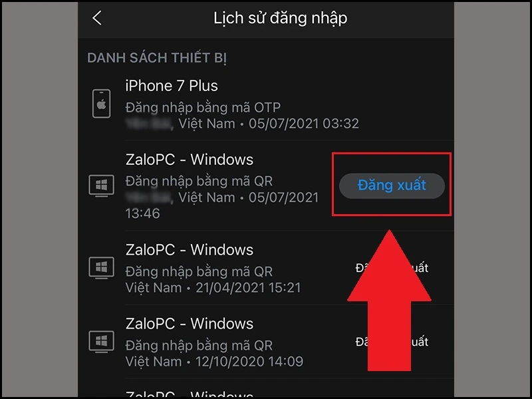Tap the first ZaloPC - Windows title
The height and width of the screenshot is (399, 532).
click(190, 160)
